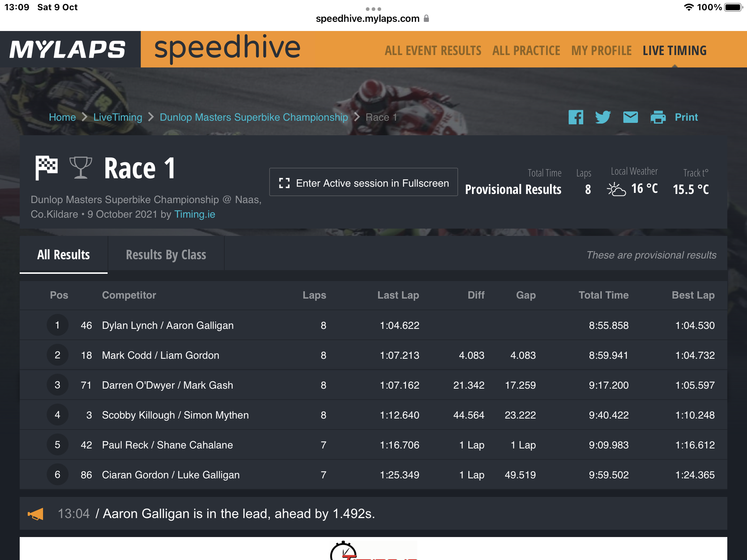Screen dimensions: 747x560
Task: Click Race 1 breadcrumb
Action: tap(381, 117)
